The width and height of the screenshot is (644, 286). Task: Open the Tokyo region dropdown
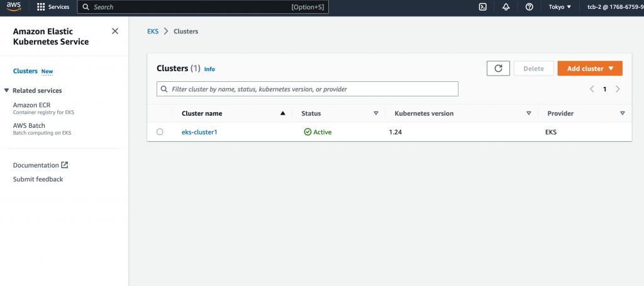click(560, 7)
